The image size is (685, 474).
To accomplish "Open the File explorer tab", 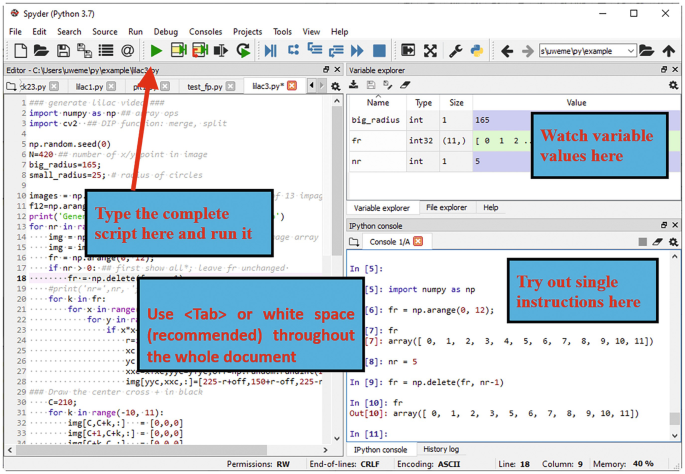I will [446, 208].
